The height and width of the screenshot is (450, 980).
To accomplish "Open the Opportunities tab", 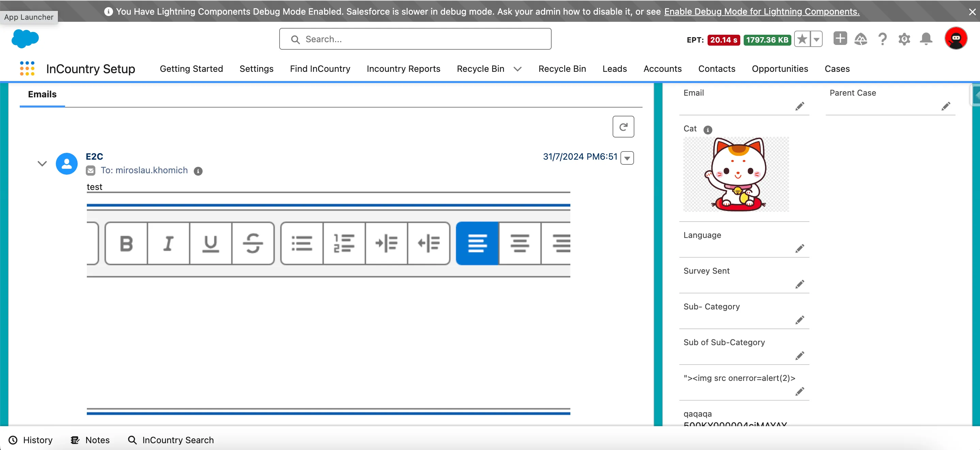I will (x=779, y=69).
